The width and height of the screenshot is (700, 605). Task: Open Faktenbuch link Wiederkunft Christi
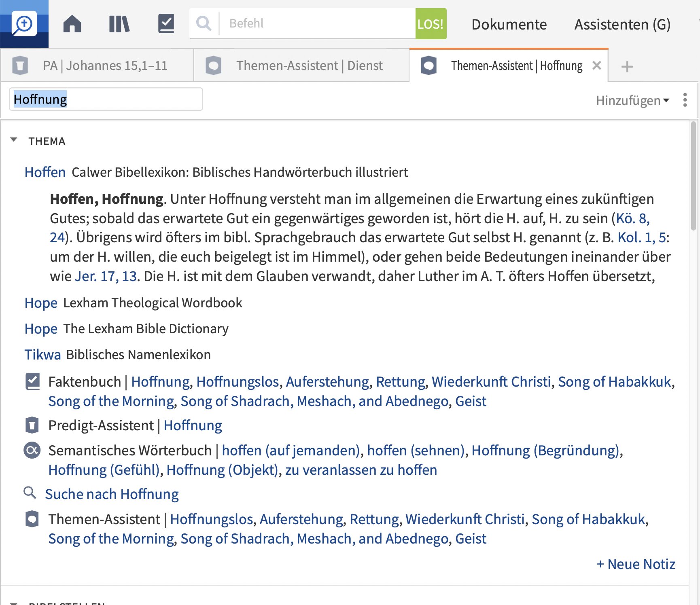[491, 381]
